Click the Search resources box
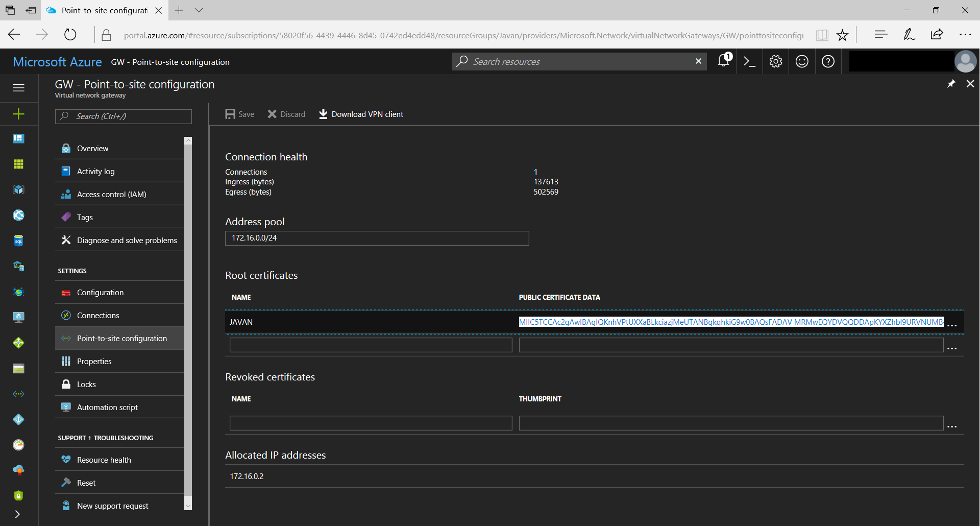Screen dimensions: 980x526 [579, 62]
